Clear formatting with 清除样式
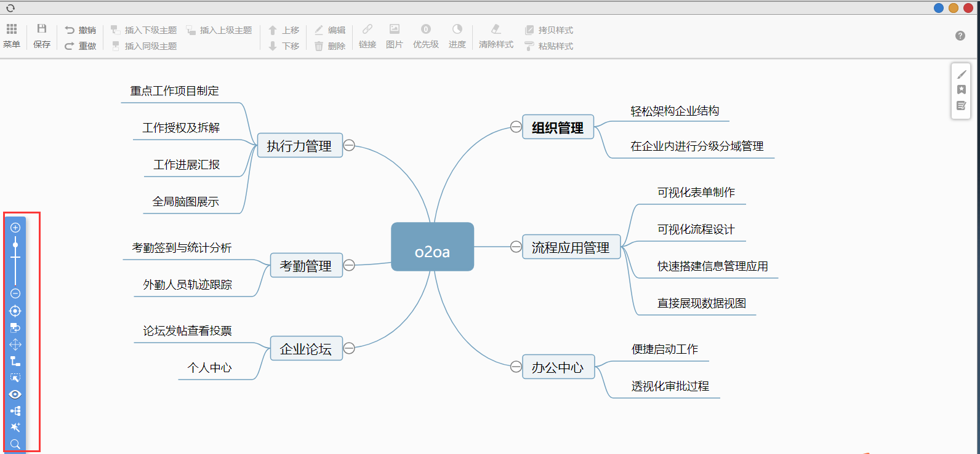 tap(496, 36)
